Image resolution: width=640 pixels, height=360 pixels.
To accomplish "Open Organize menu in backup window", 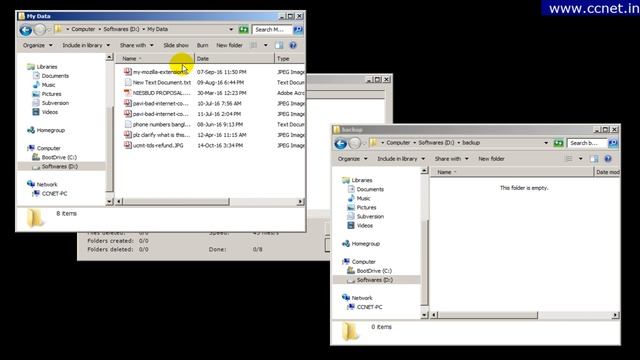I will pos(353,159).
